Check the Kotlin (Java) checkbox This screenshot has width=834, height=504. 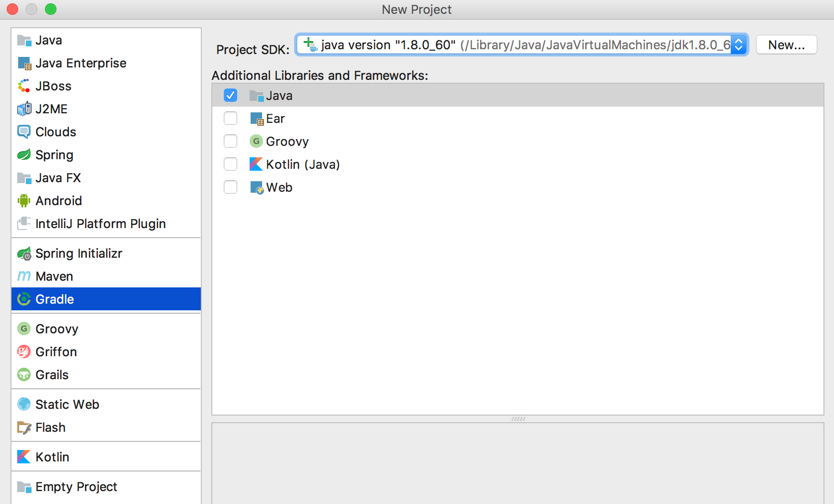(230, 164)
